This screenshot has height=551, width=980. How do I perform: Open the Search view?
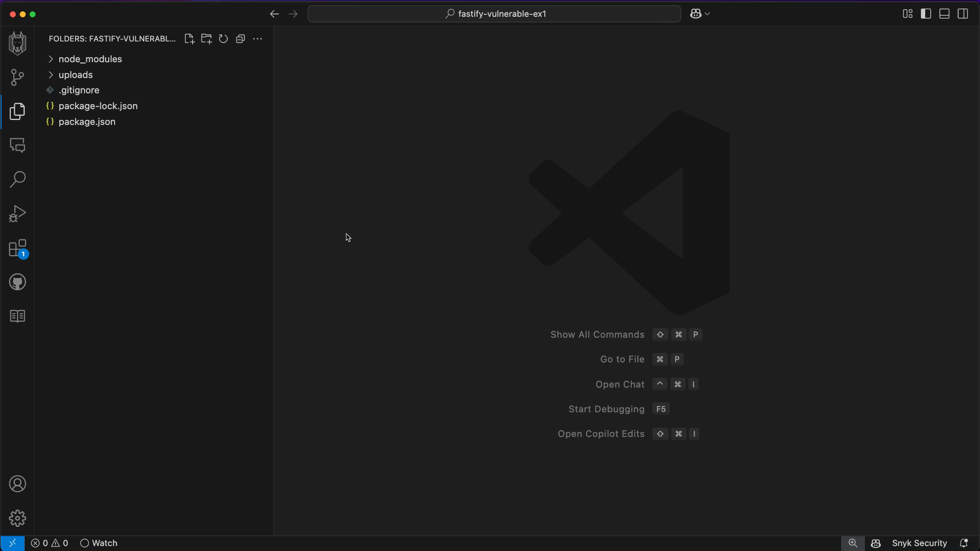pyautogui.click(x=17, y=179)
